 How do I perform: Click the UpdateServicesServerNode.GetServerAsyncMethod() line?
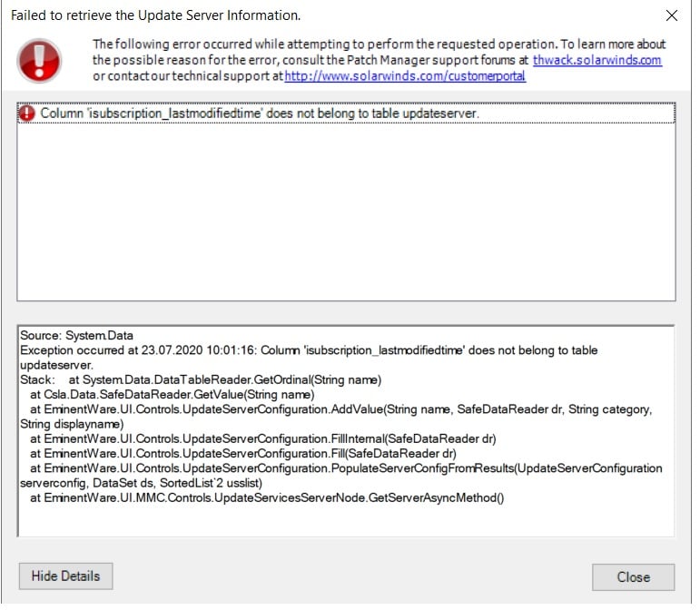coord(267,497)
